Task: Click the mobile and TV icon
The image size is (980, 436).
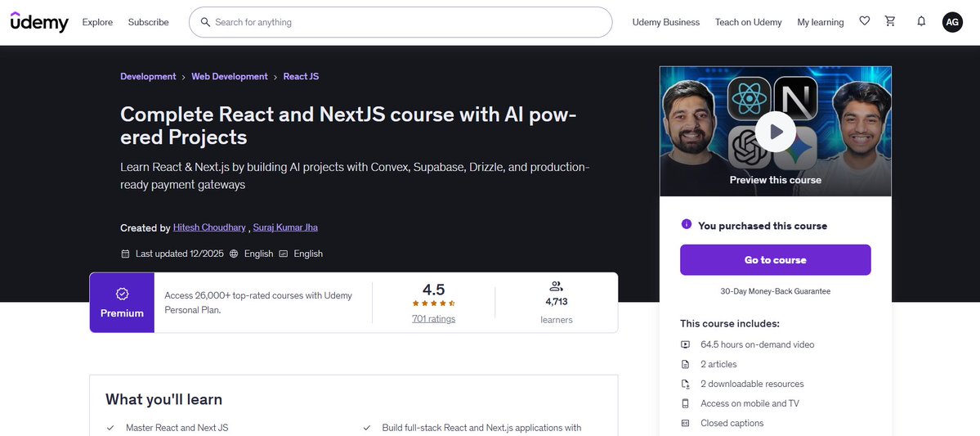Action: [x=686, y=403]
